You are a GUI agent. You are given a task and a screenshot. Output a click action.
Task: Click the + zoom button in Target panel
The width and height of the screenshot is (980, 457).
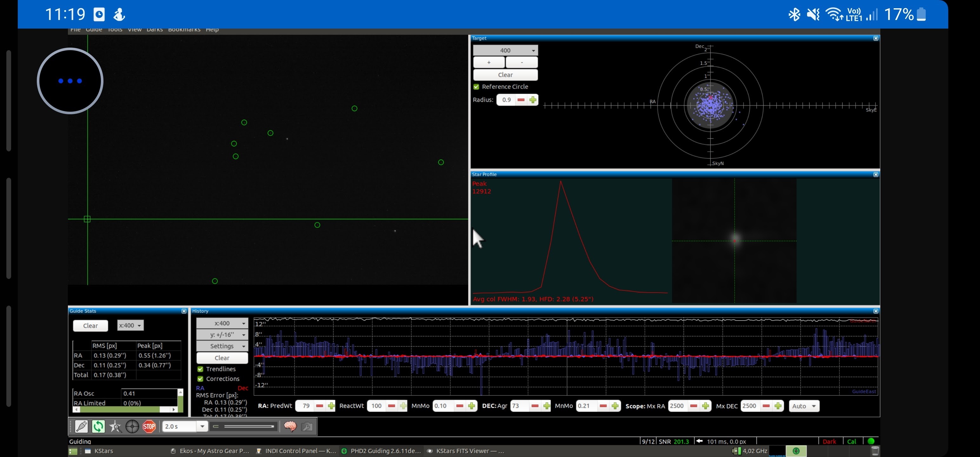(489, 62)
